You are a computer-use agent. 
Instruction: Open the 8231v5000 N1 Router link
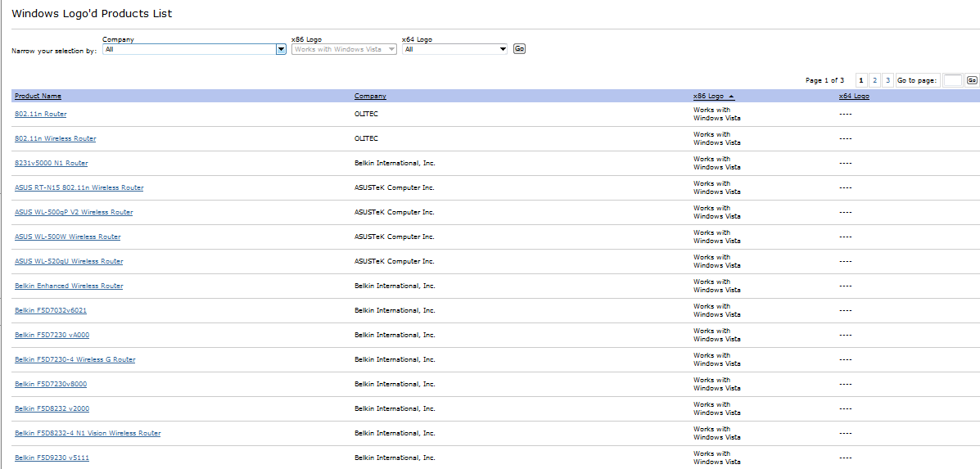point(52,163)
